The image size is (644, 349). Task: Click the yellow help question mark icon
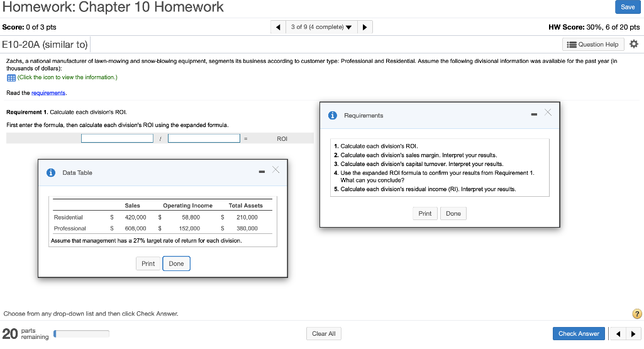pyautogui.click(x=636, y=314)
